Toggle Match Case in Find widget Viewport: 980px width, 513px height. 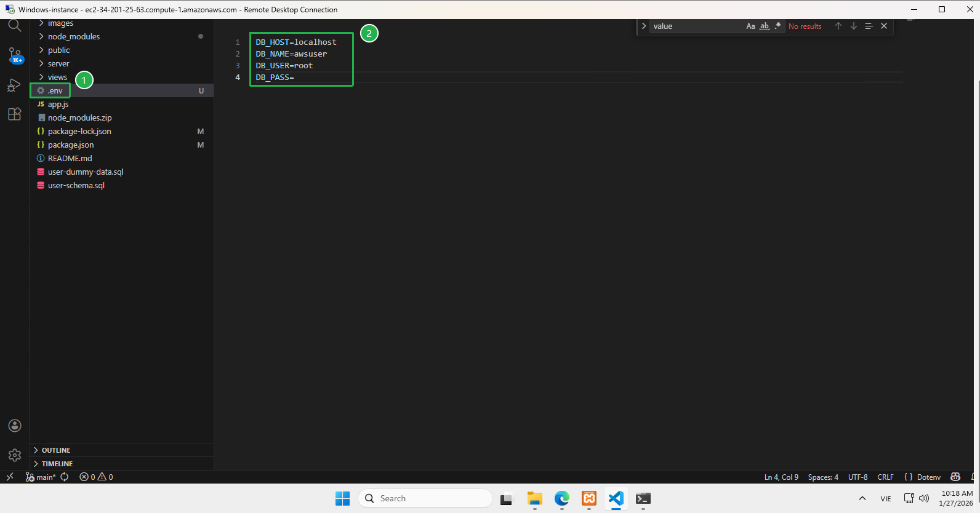point(750,26)
